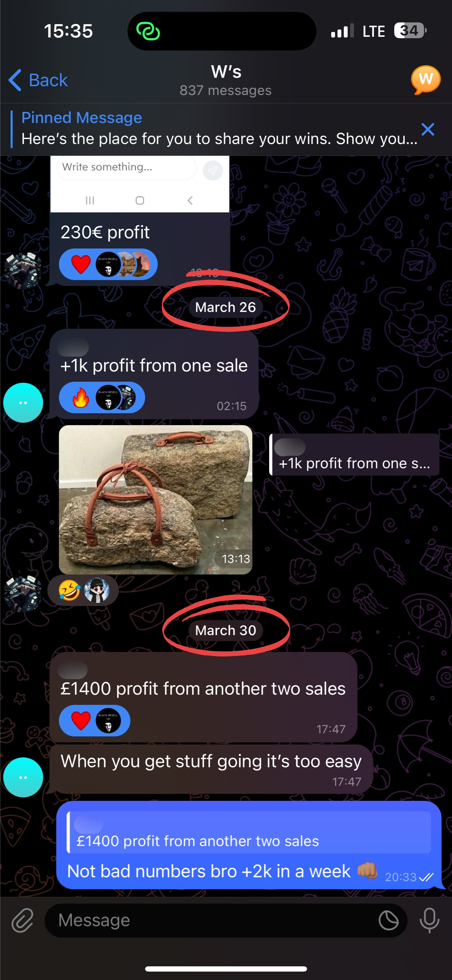Tap the green link icon in Dynamic Island
The height and width of the screenshot is (980, 452).
(x=148, y=31)
